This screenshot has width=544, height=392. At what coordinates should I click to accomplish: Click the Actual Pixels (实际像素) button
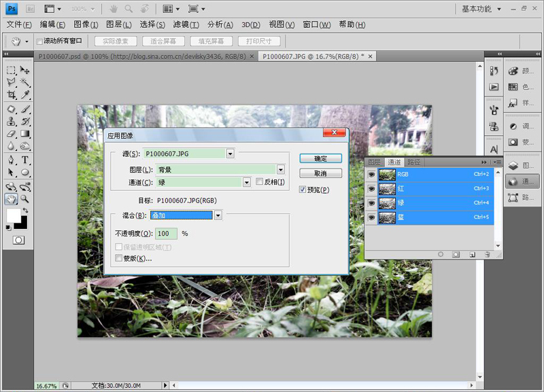(x=116, y=41)
